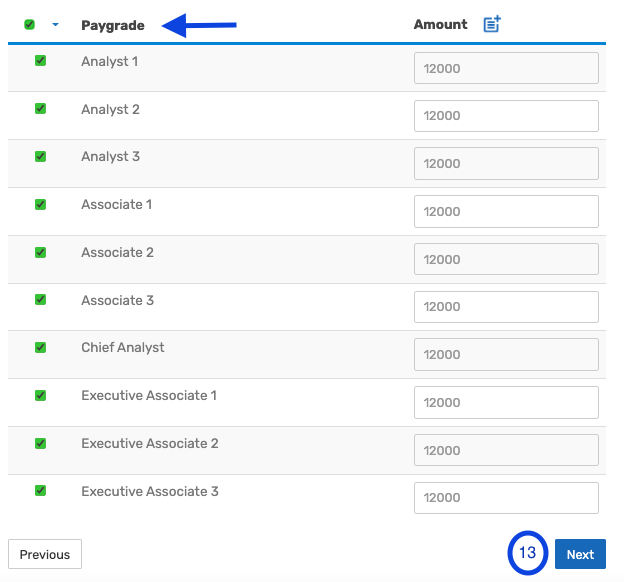Deselect the Executive Associate 3 checkbox
Viewport: 624px width, 582px height.
pos(40,490)
